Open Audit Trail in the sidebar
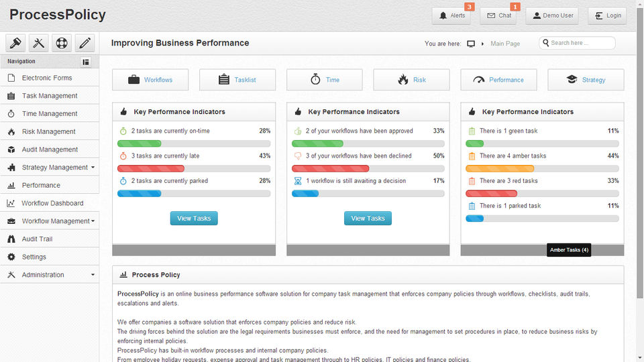 pos(37,239)
